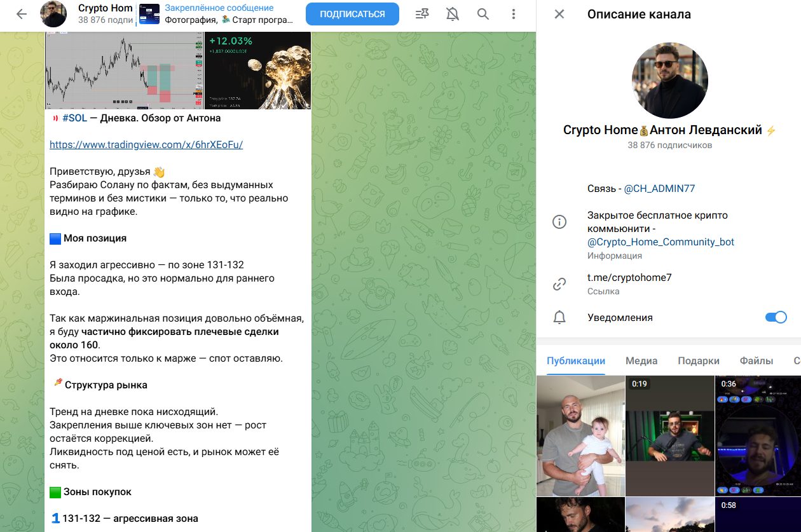Play the 0:36 video publication
Screen dimensions: 801x532
click(758, 435)
